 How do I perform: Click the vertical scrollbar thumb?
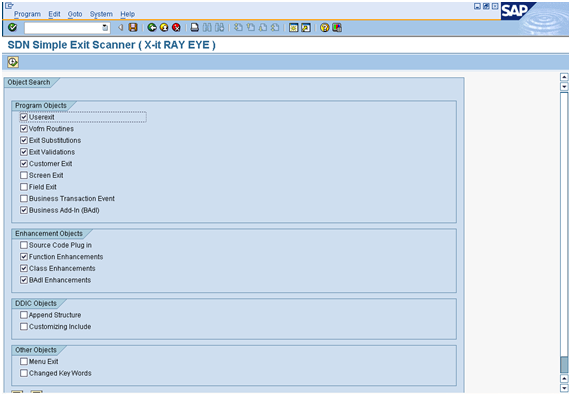[564, 365]
